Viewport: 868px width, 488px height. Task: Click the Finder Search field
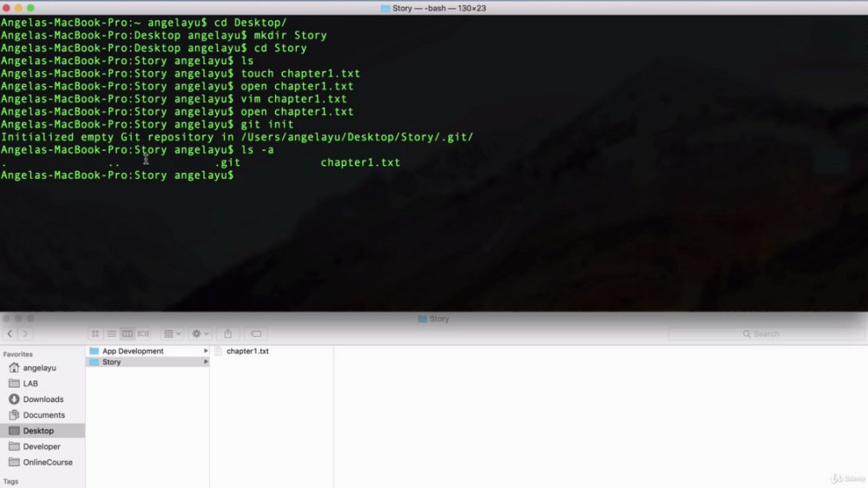point(766,333)
